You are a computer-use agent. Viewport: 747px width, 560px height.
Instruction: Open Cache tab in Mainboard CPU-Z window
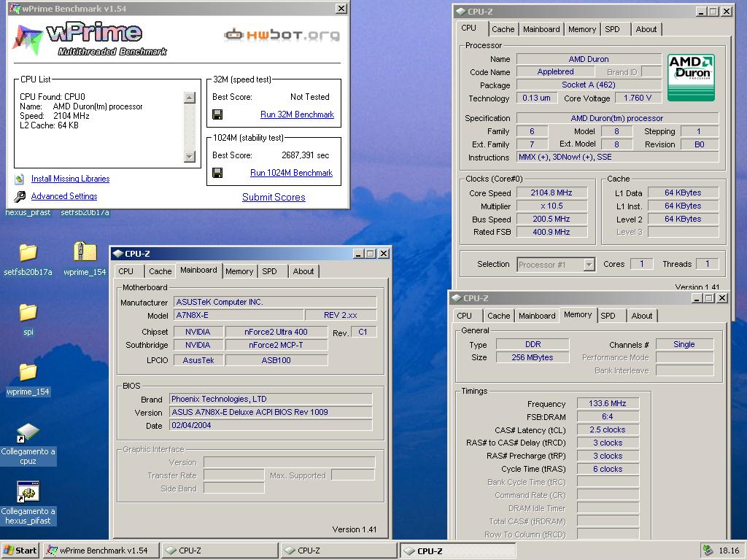[160, 271]
